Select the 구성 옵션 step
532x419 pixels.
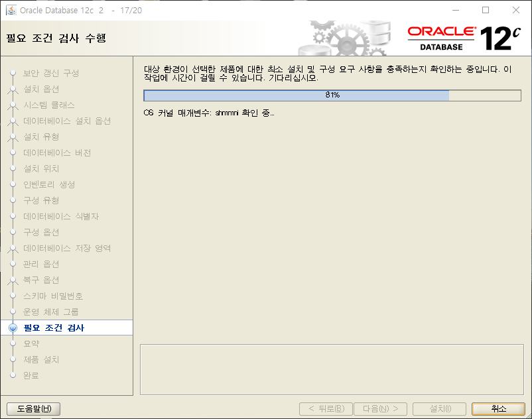tap(41, 232)
